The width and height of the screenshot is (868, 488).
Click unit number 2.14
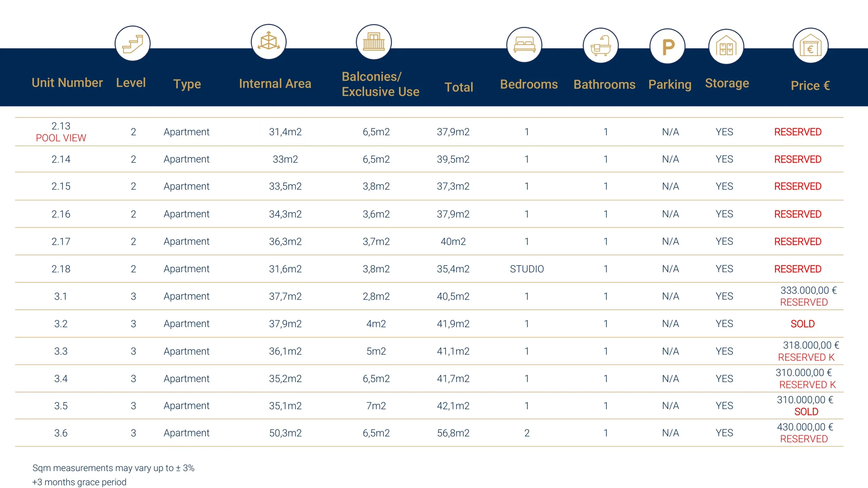[61, 159]
